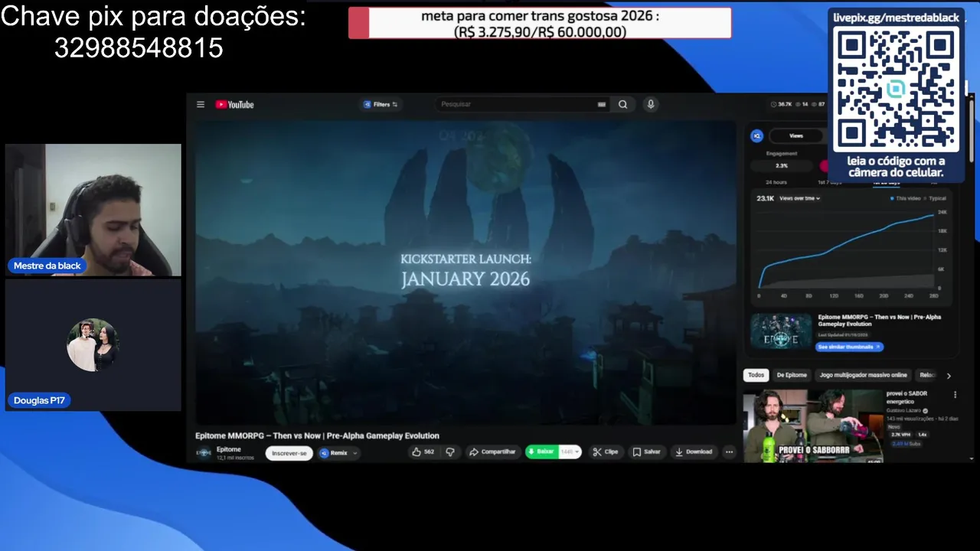Like the video (562 likes)
The image size is (980, 551).
pyautogui.click(x=423, y=452)
